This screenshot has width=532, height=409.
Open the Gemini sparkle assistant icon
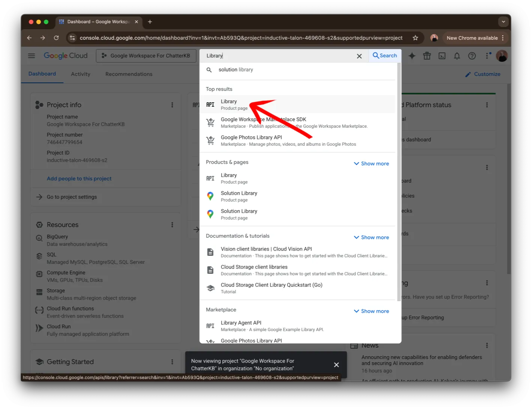[412, 56]
